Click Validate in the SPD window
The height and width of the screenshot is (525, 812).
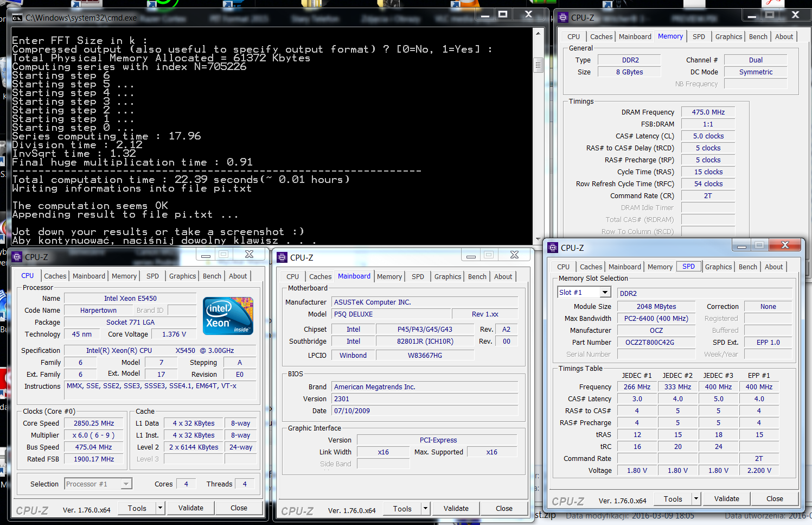pos(727,498)
